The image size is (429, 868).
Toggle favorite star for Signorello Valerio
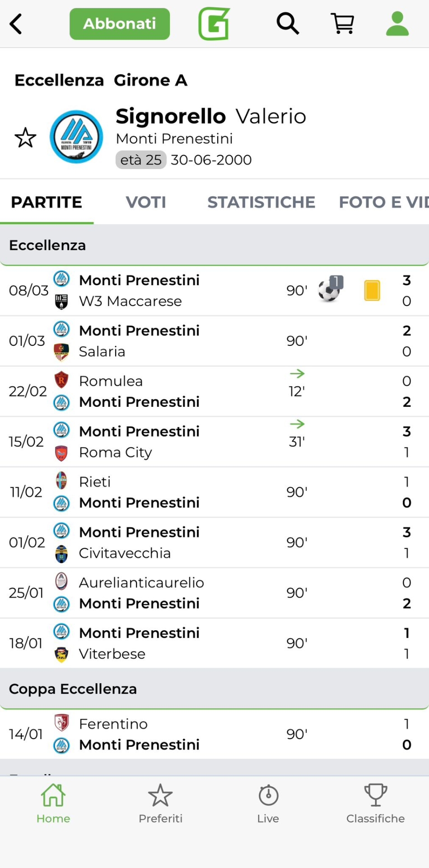tap(25, 138)
